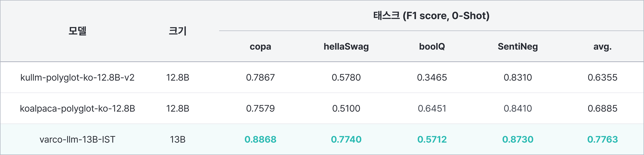Click kullm boolQ score 0.3465
Screen dimensions: 644x155
pos(432,77)
